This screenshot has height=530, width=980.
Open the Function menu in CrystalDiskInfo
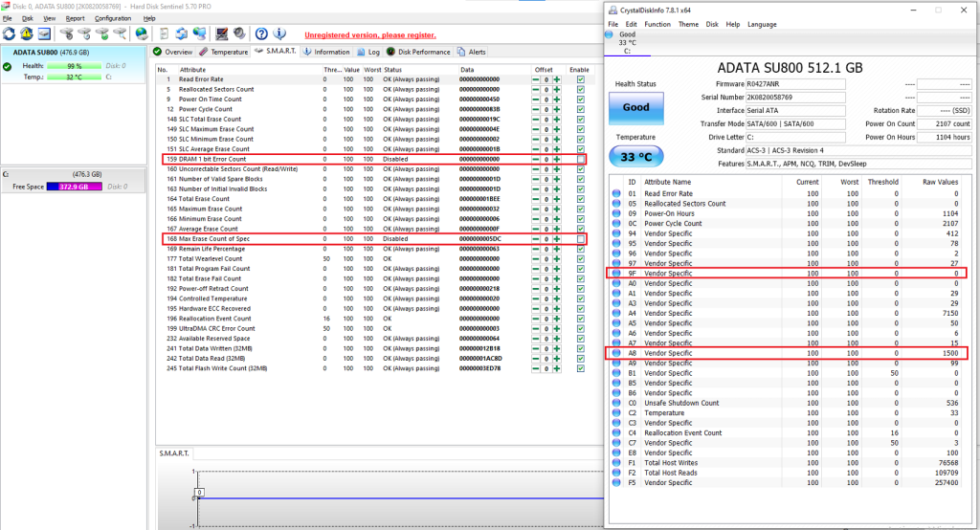click(x=657, y=24)
